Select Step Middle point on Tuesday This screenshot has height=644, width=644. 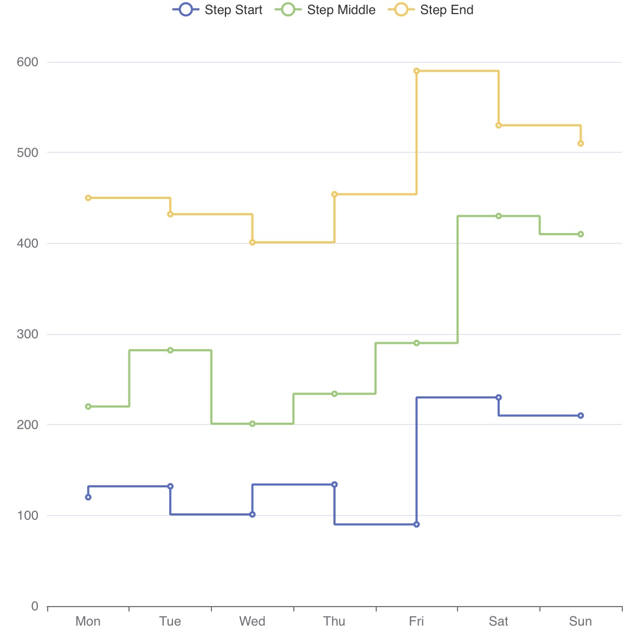[170, 350]
